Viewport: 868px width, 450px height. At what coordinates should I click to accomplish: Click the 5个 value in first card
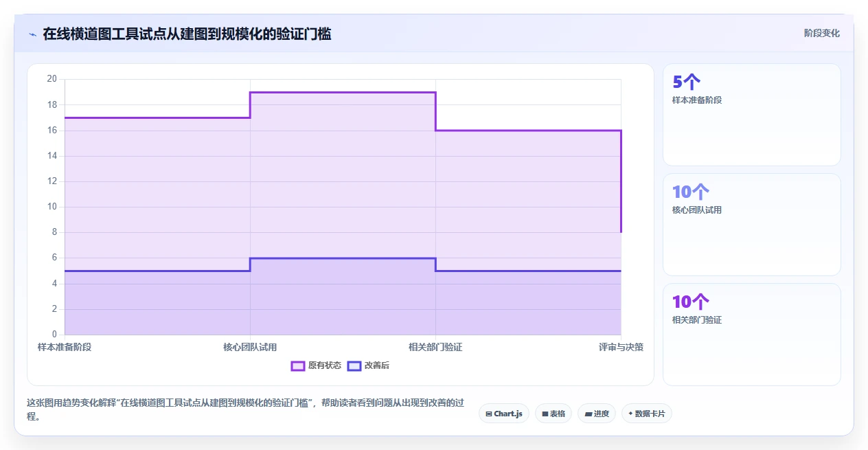pos(687,82)
